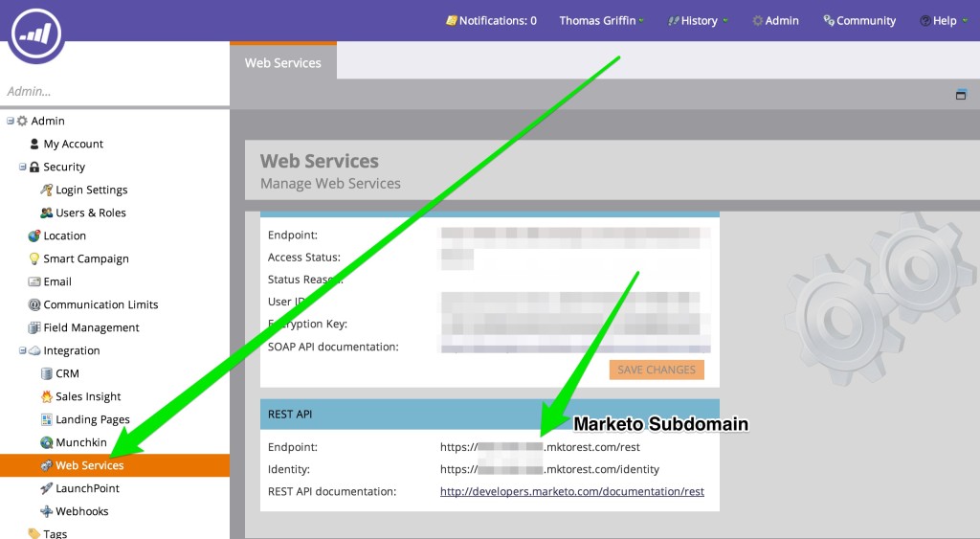Click the Field Management icon

click(x=34, y=327)
